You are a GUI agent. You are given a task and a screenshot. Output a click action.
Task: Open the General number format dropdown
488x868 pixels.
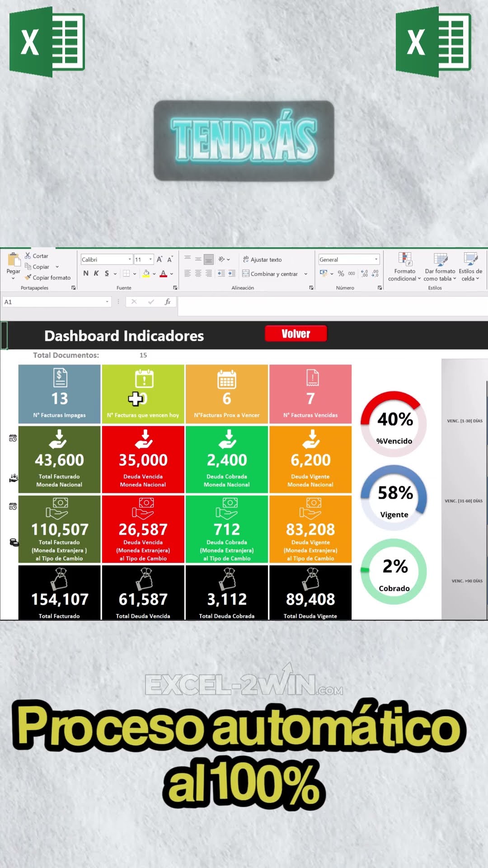click(x=376, y=259)
